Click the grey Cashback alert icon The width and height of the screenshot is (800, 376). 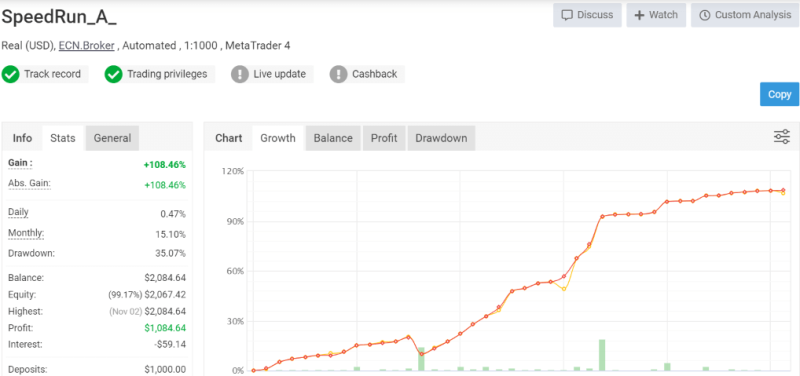338,74
